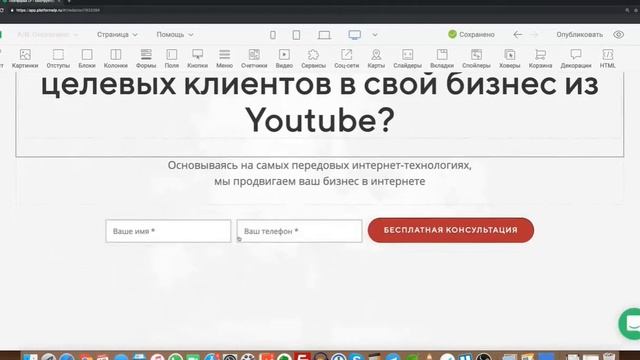
Task: Insert a Карты map element
Action: pyautogui.click(x=376, y=58)
